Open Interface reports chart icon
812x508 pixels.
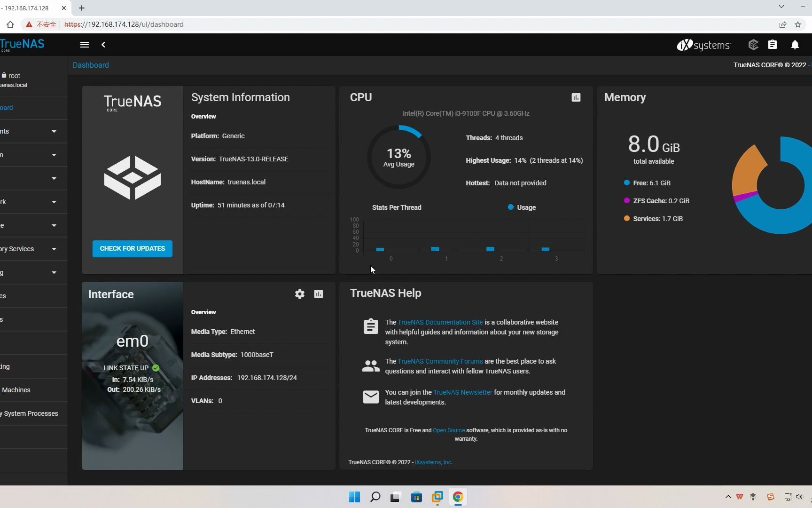coord(319,294)
